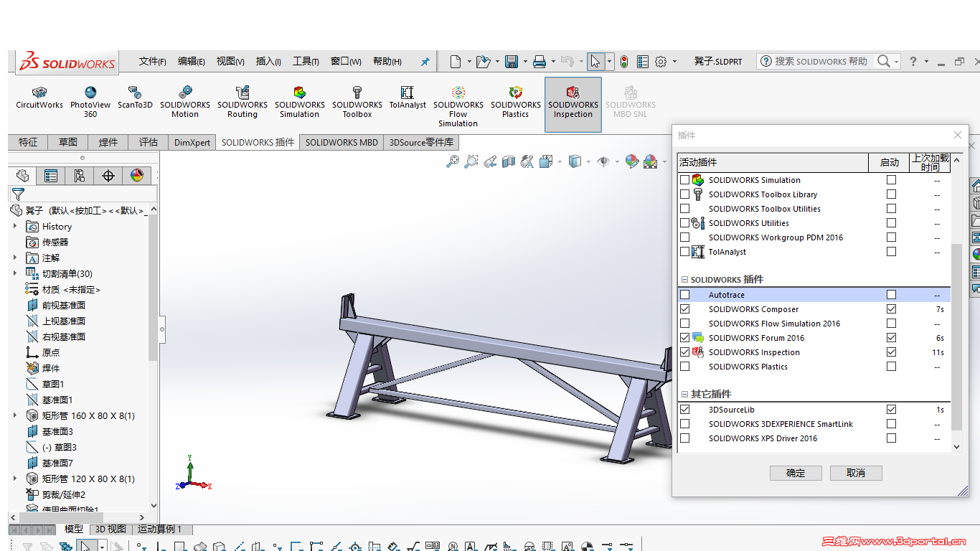Image resolution: width=980 pixels, height=551 pixels.
Task: Collapse the SOLIDWORKS 插件 group in add-ins dialog
Action: 684,280
